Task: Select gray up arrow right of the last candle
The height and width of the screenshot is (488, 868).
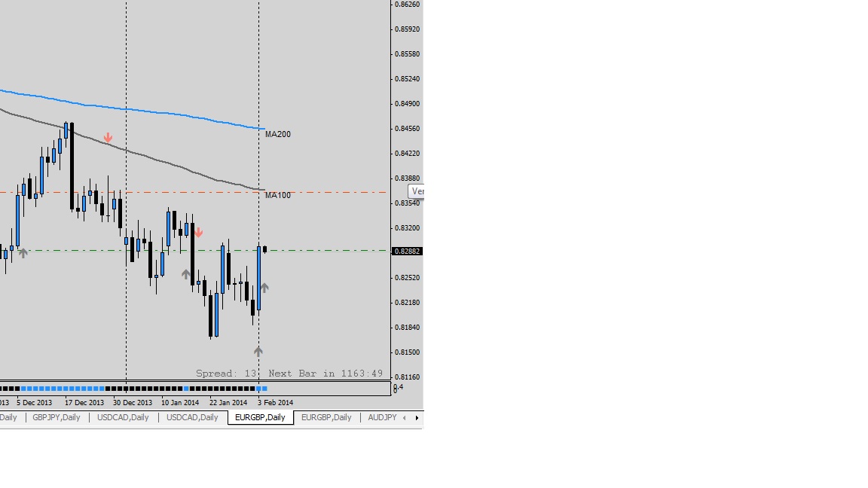Action: tap(264, 288)
